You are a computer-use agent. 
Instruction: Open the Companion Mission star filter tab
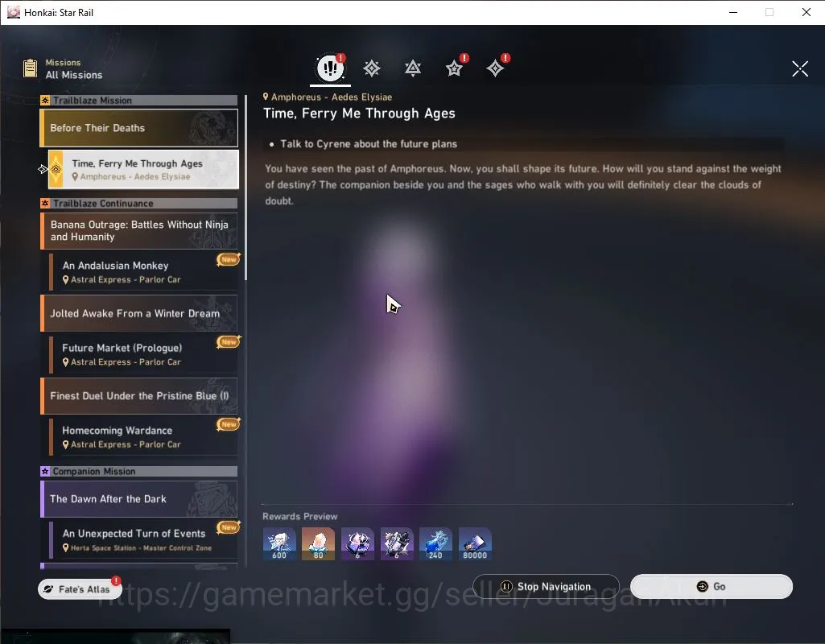tap(454, 68)
